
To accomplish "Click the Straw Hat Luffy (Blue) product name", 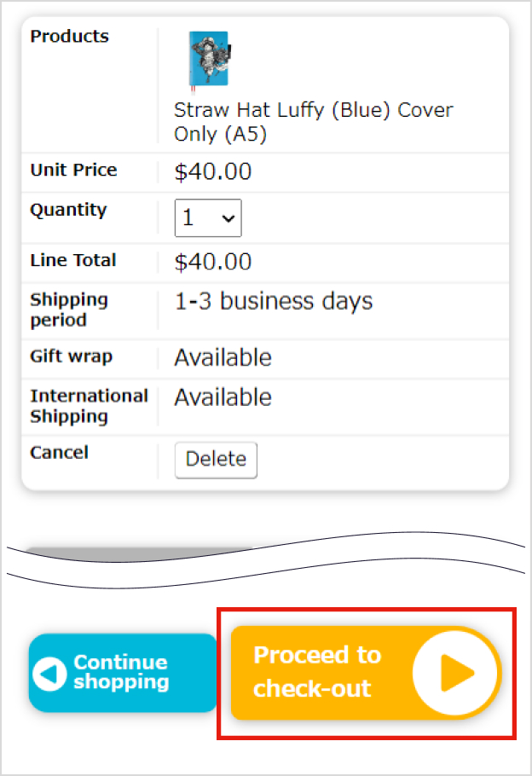I will pos(314,122).
